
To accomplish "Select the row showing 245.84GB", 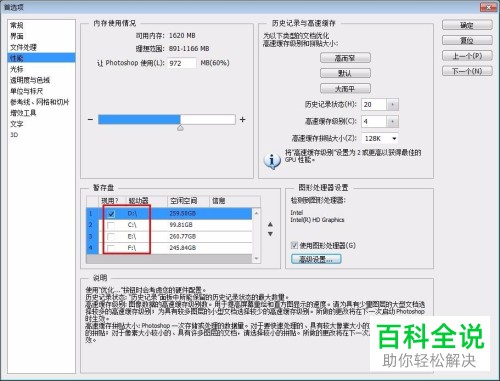I will tap(169, 248).
